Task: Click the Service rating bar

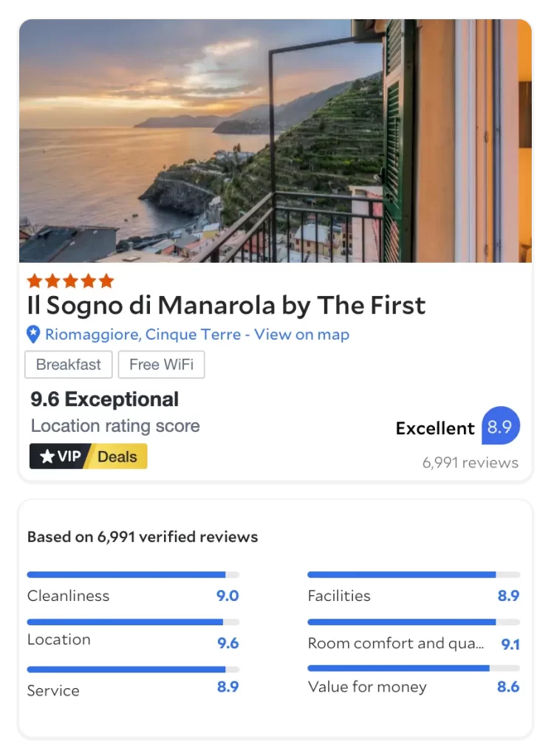Action: click(133, 670)
